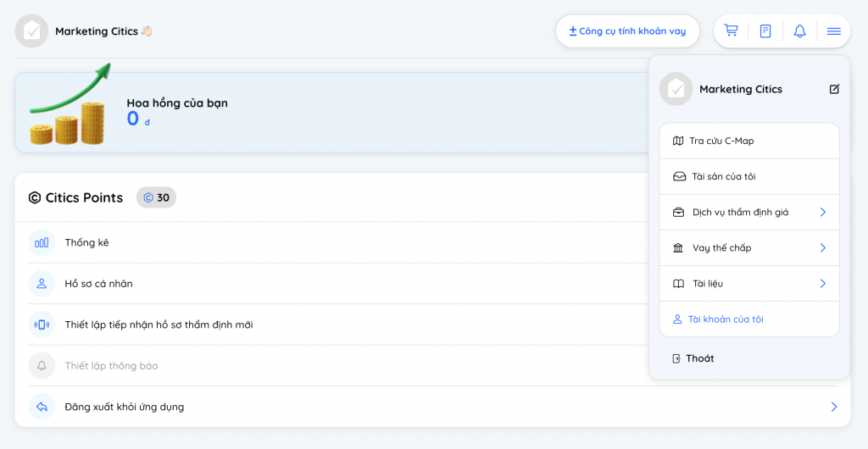The height and width of the screenshot is (449, 868).
Task: Expand the Vay thế chấp submenu arrow
Action: click(822, 247)
